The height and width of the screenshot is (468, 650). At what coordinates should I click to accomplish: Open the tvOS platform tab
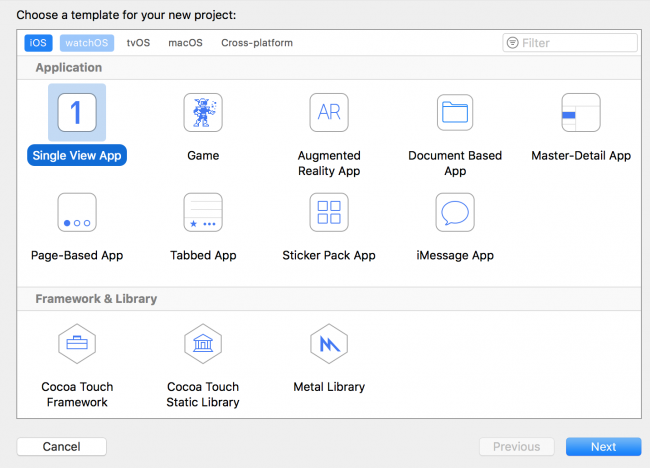tap(138, 43)
